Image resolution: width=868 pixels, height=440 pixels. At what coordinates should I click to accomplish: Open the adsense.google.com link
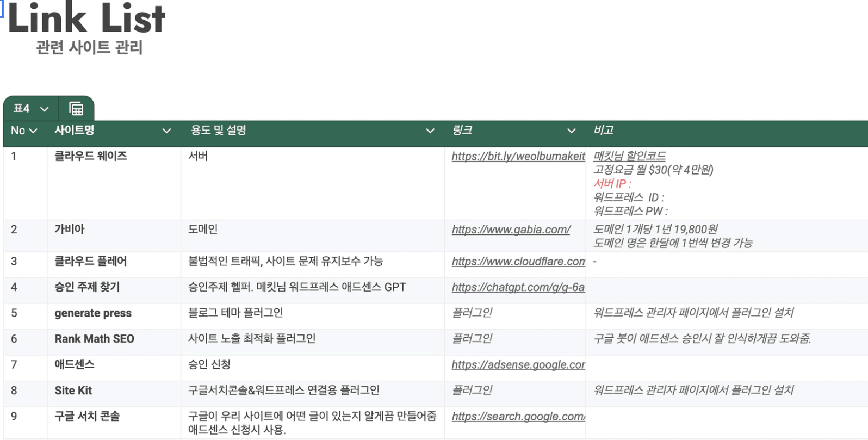coord(518,365)
